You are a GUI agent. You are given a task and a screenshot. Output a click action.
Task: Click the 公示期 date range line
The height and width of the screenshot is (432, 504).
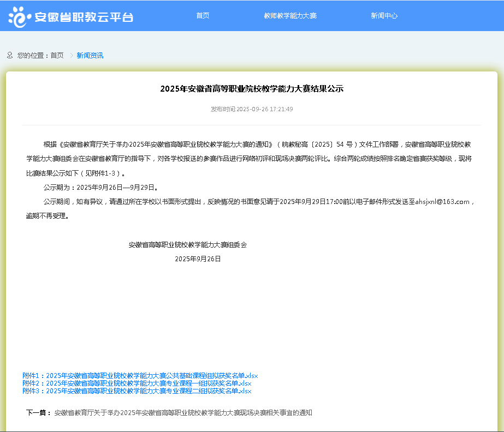point(101,188)
